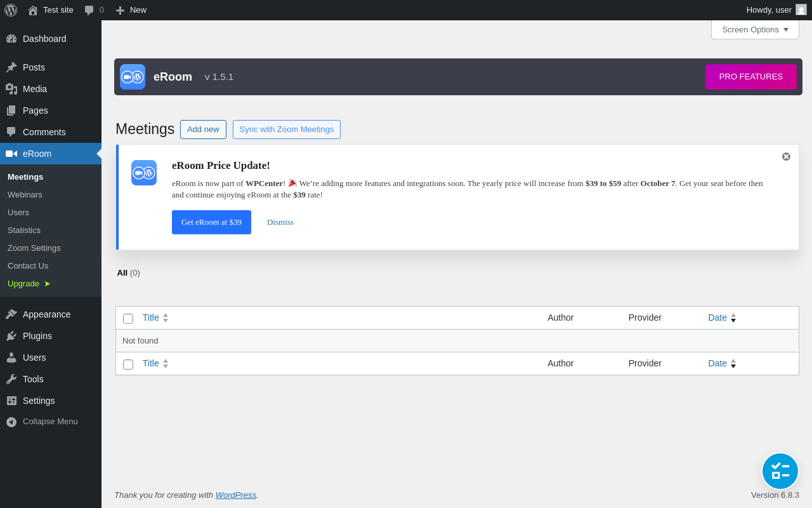This screenshot has width=812, height=508.
Task: Click the Dismiss link in notice
Action: pos(280,222)
